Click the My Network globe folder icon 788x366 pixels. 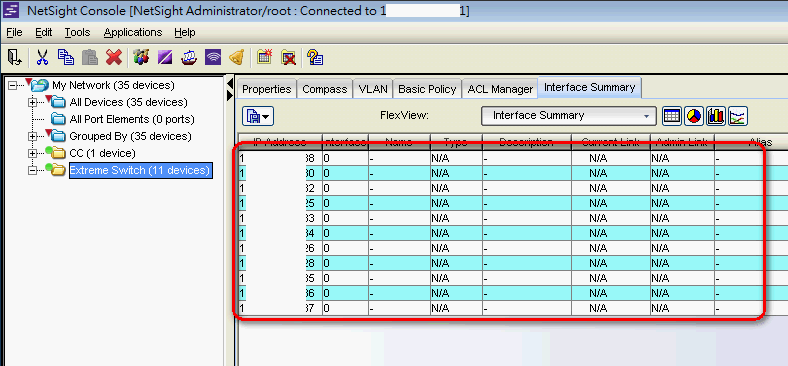pyautogui.click(x=39, y=85)
